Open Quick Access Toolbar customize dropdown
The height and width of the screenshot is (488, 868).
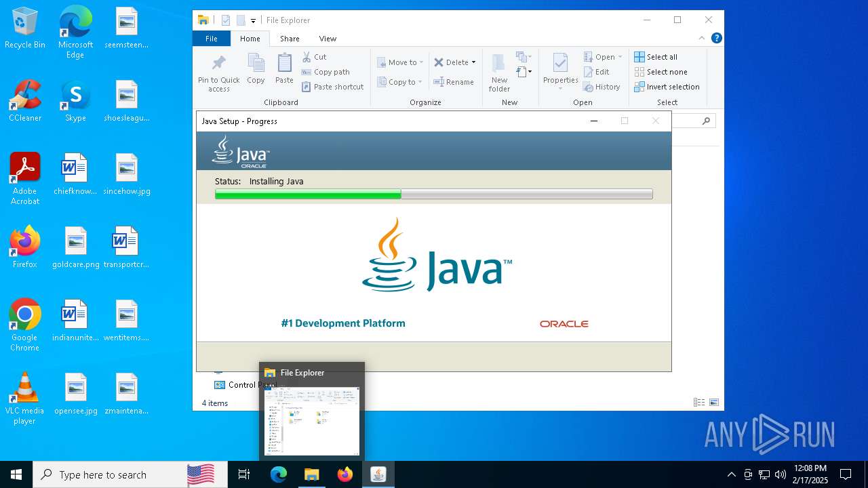(253, 20)
